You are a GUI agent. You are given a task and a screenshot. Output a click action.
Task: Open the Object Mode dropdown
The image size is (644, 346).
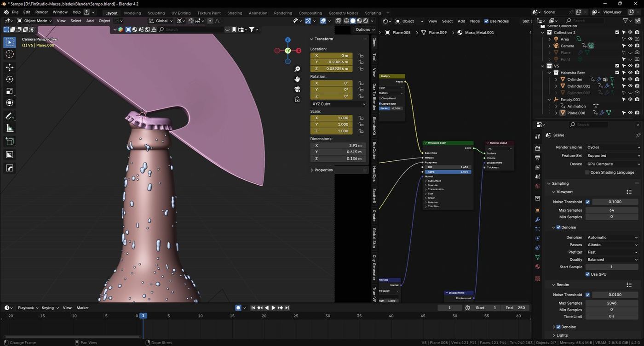(x=35, y=21)
